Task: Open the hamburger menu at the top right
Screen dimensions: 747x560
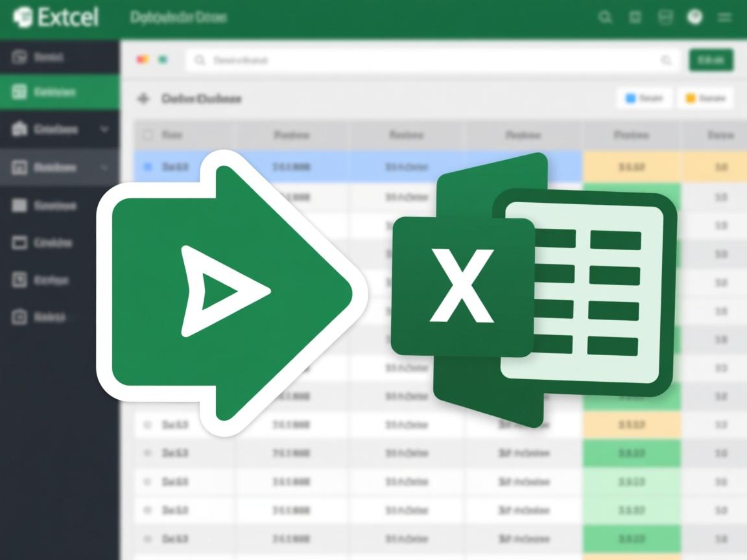Action: (x=726, y=17)
